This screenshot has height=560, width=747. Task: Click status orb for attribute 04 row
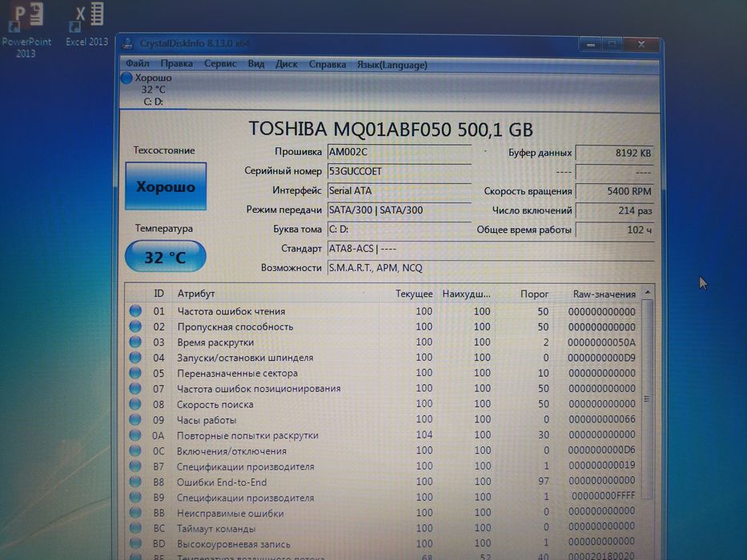[x=135, y=358]
